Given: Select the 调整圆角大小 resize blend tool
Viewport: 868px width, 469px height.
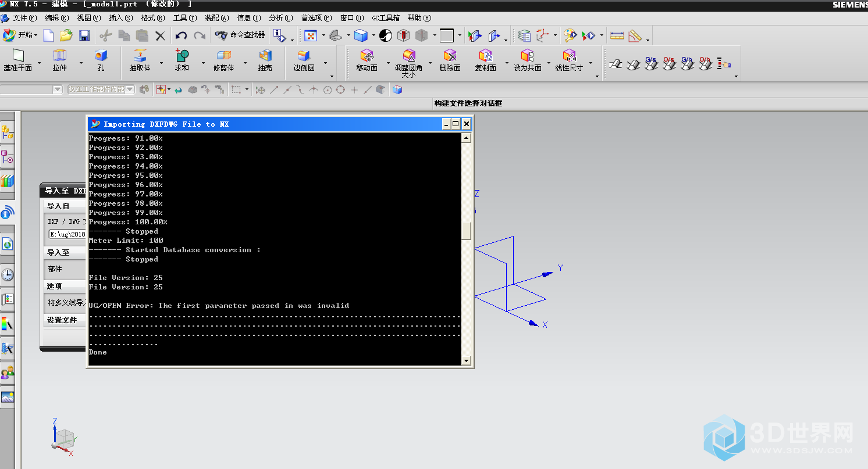Looking at the screenshot, I should (408, 63).
